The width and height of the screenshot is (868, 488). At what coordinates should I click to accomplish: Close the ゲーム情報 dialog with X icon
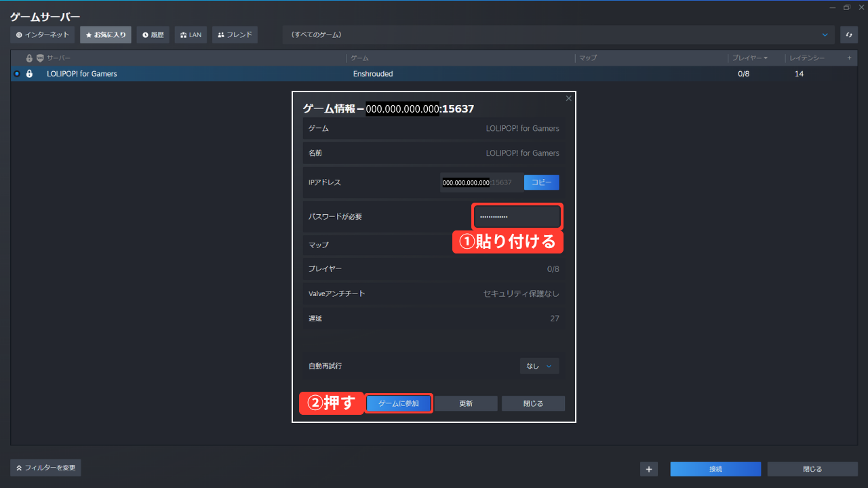click(x=568, y=98)
